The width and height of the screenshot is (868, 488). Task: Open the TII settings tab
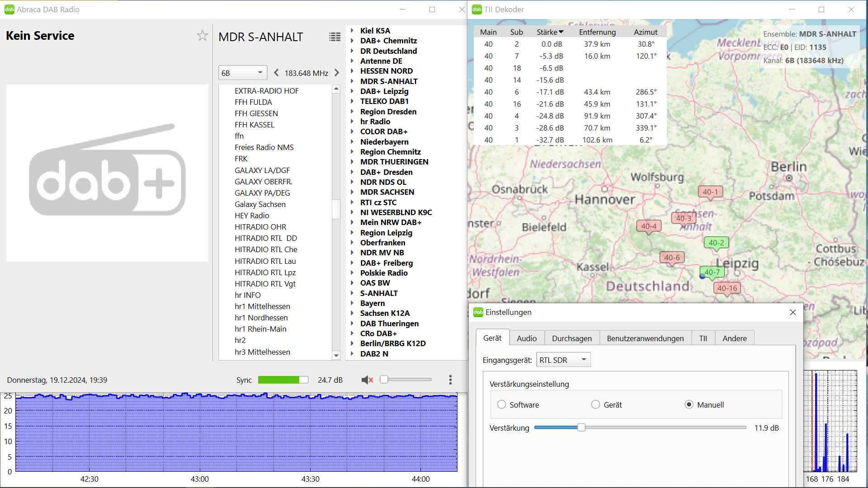(x=703, y=338)
